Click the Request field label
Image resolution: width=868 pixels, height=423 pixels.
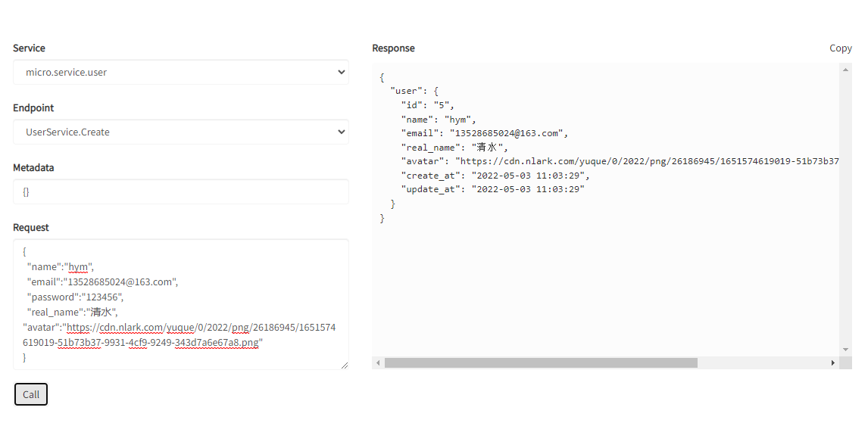click(x=31, y=227)
